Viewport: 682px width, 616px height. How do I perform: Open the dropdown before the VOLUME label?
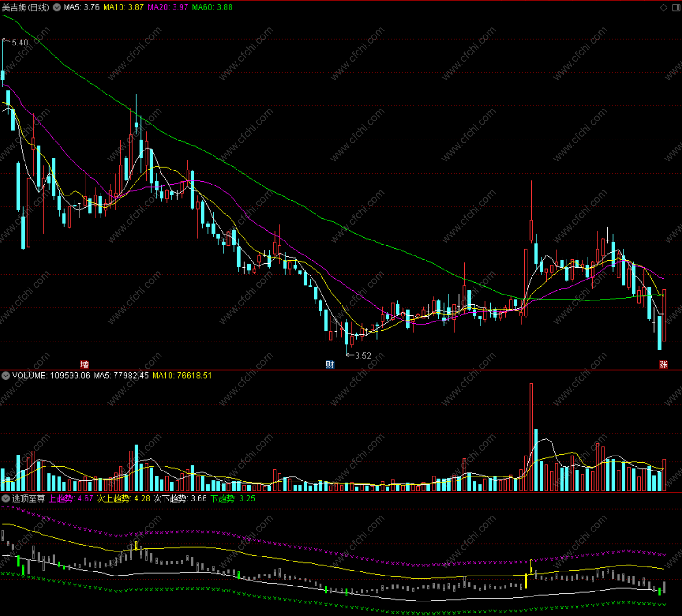point(6,376)
